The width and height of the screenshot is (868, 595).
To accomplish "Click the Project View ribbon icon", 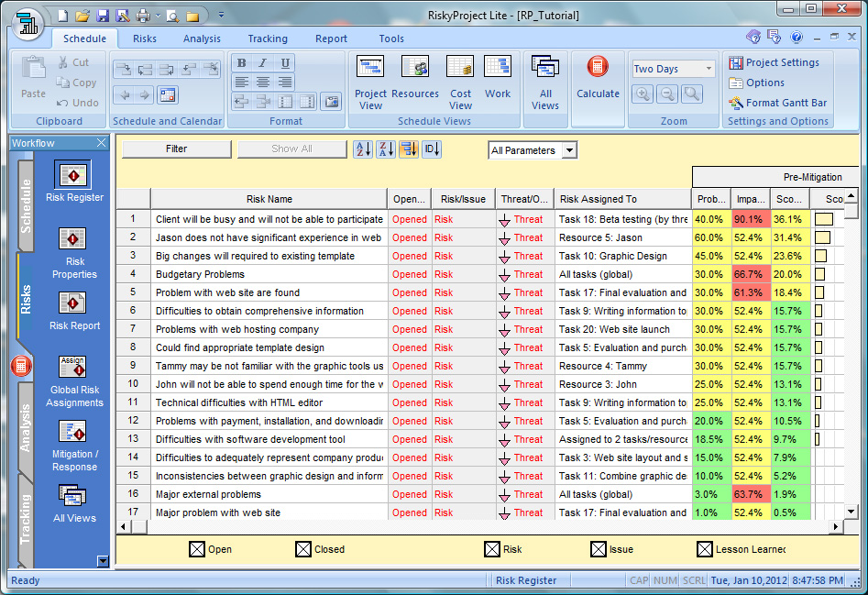I will [x=370, y=83].
